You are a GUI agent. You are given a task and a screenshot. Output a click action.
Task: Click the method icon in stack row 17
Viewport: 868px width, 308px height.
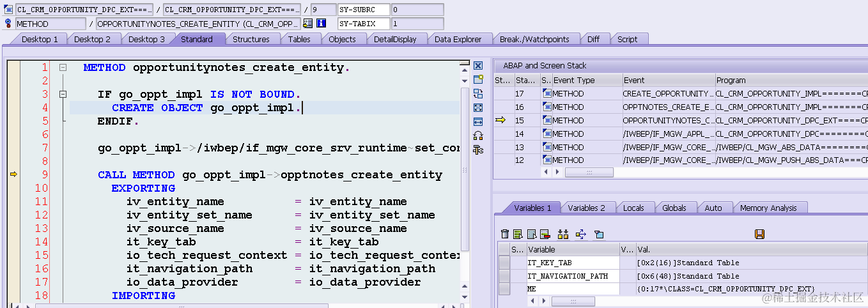pyautogui.click(x=546, y=93)
